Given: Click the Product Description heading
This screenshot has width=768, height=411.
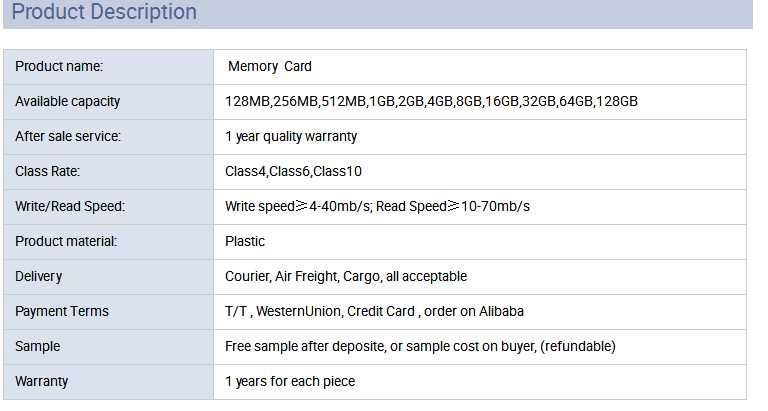Looking at the screenshot, I should click(104, 13).
